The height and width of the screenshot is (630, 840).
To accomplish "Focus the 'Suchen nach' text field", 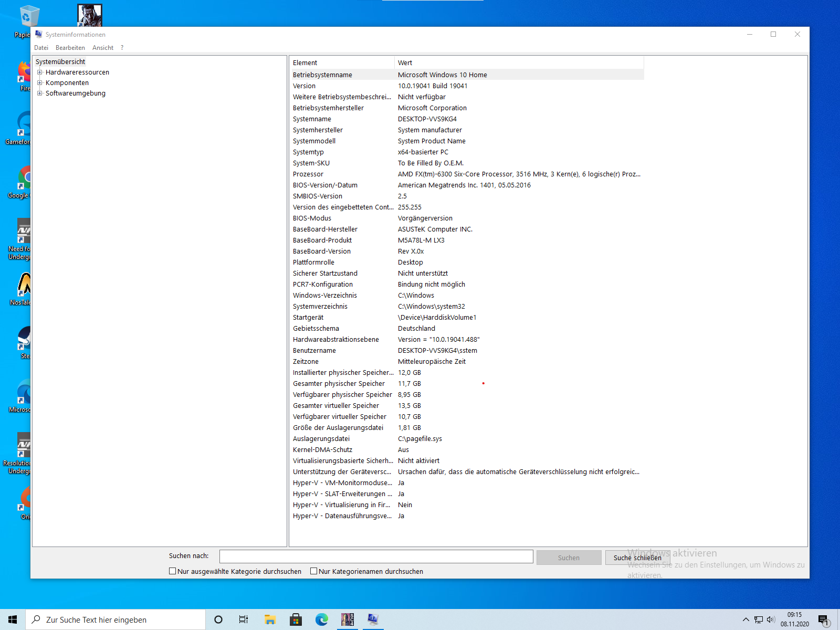I will pyautogui.click(x=376, y=556).
